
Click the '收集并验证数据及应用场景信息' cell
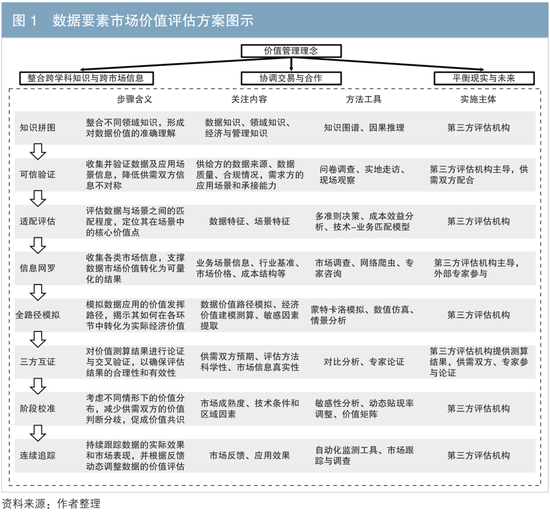point(135,174)
